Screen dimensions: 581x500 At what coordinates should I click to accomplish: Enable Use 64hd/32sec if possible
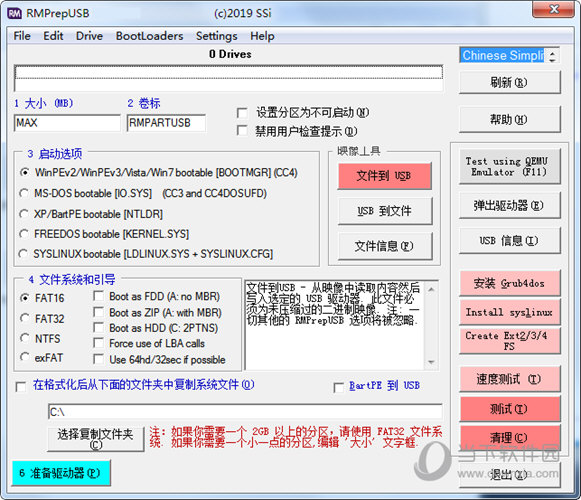[x=99, y=360]
